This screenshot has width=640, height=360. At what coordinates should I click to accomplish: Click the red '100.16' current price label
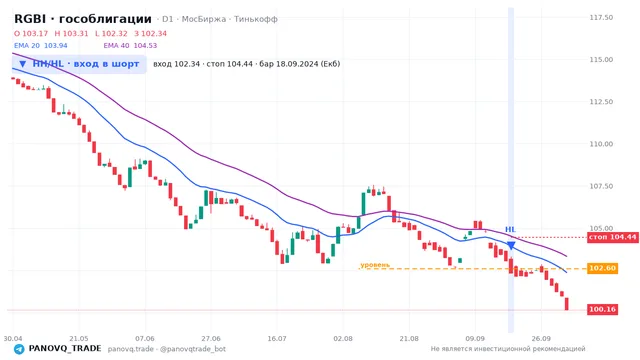coord(602,309)
